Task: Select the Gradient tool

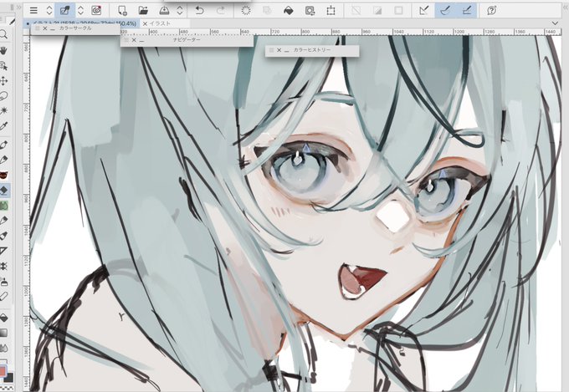Action: [x=3, y=333]
